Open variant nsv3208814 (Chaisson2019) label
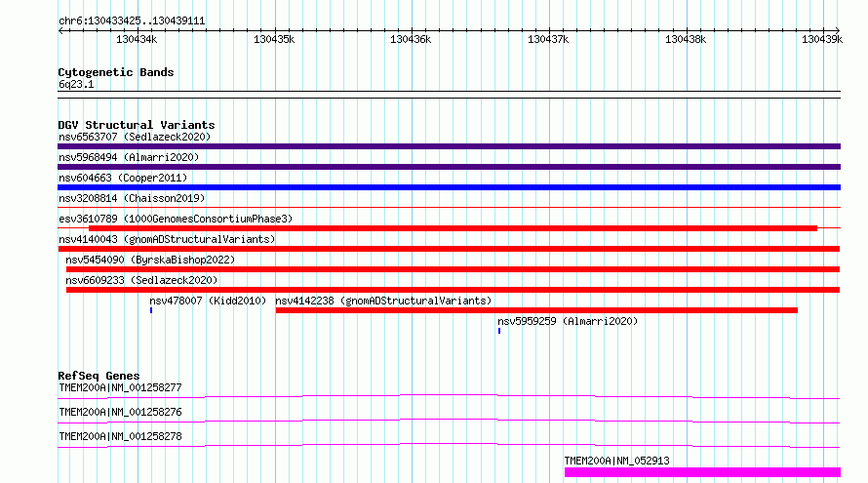This screenshot has height=483, width=868. point(132,198)
